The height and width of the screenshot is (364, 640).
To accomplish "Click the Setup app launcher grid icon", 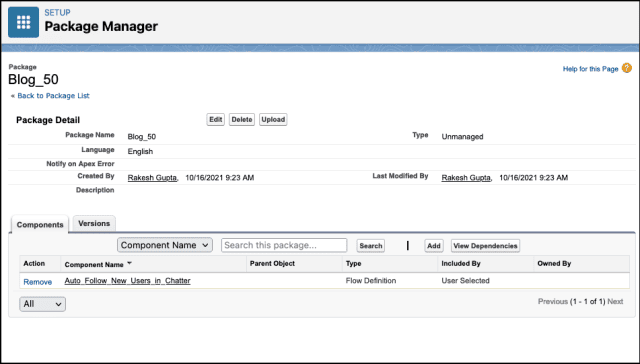I will coord(23,22).
